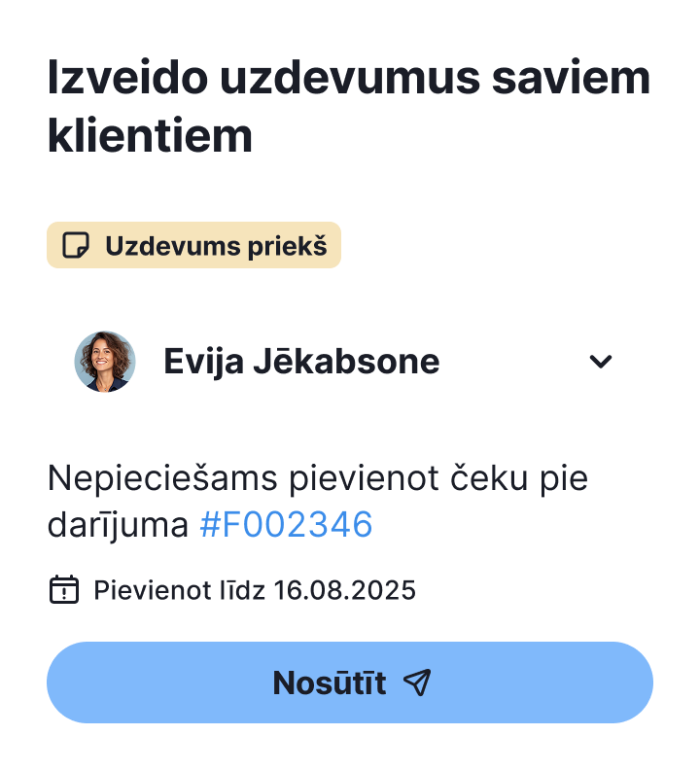Click the Izveido uzdevumus saviem heading line
Image resolution: width=700 pixels, height=770 pixels.
coord(349,78)
